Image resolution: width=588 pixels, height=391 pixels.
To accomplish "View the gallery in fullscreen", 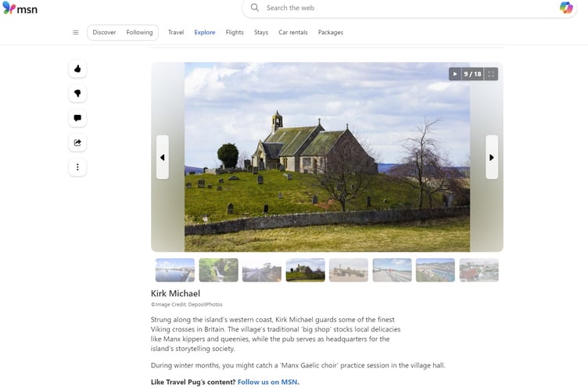I will [491, 74].
